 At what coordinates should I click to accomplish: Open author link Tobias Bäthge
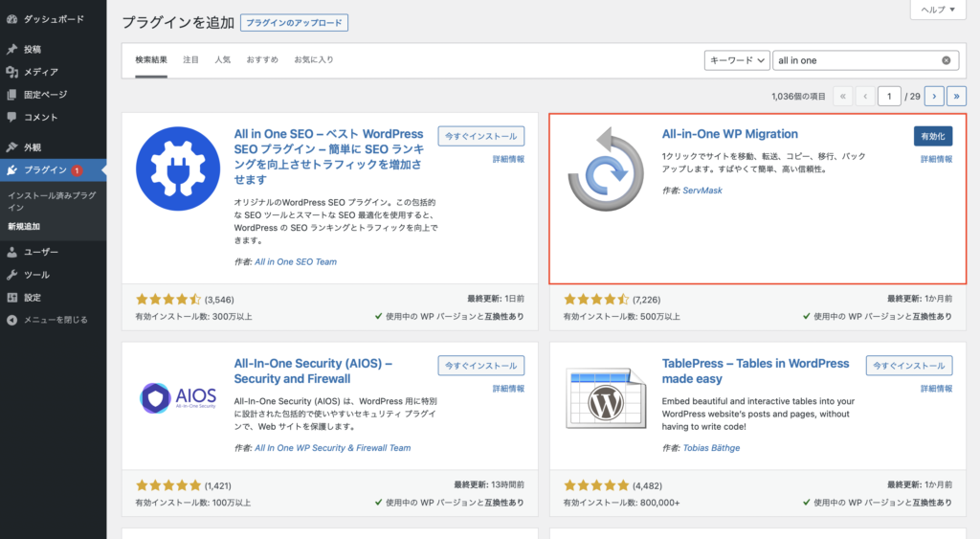(711, 448)
